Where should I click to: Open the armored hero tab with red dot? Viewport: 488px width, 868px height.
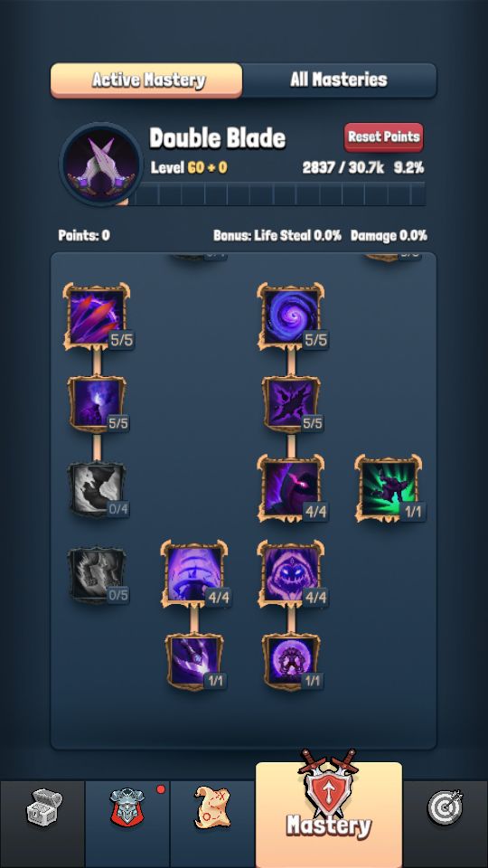coord(127,808)
